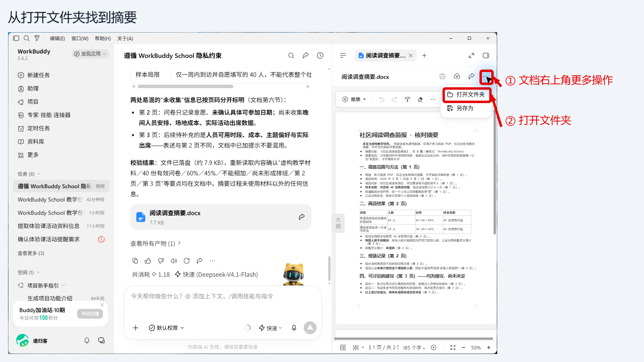Click the thumbs-up icon under the response

(x=148, y=261)
